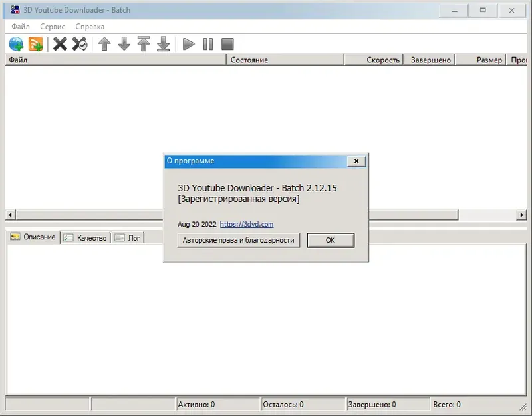
Task: Start downloads with the play icon
Action: point(188,44)
